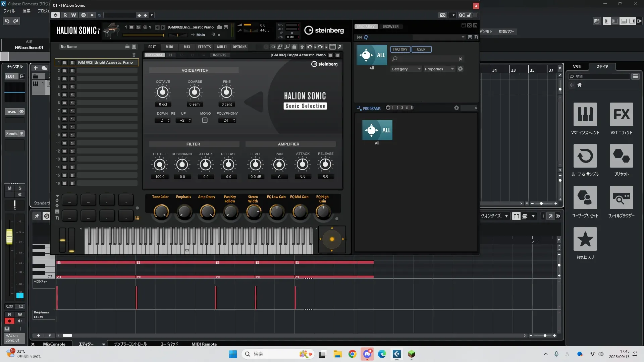Open the Properties dropdown in MediaBay
Image resolution: width=644 pixels, height=362 pixels.
click(x=439, y=69)
